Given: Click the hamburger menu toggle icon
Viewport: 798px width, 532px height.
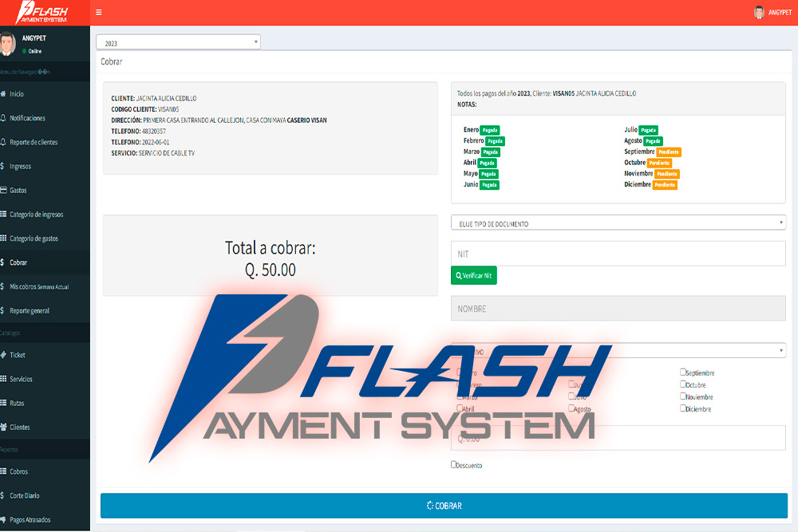Looking at the screenshot, I should [x=98, y=12].
